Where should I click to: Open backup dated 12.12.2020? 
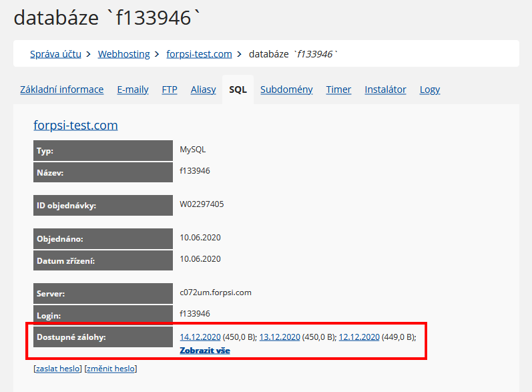359,337
